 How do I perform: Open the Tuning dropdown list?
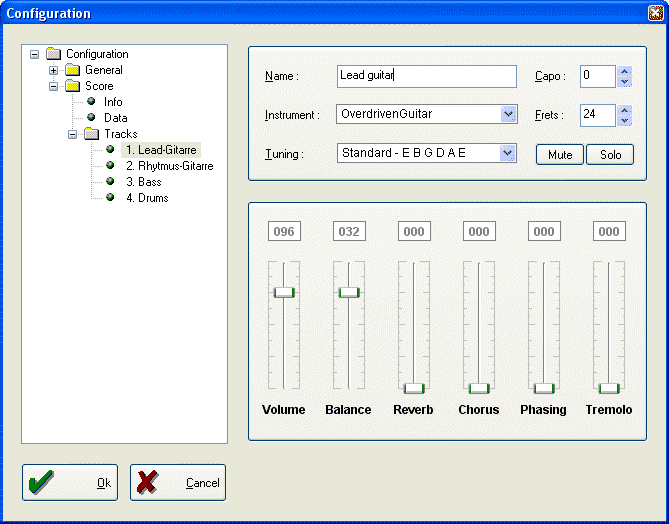point(508,153)
